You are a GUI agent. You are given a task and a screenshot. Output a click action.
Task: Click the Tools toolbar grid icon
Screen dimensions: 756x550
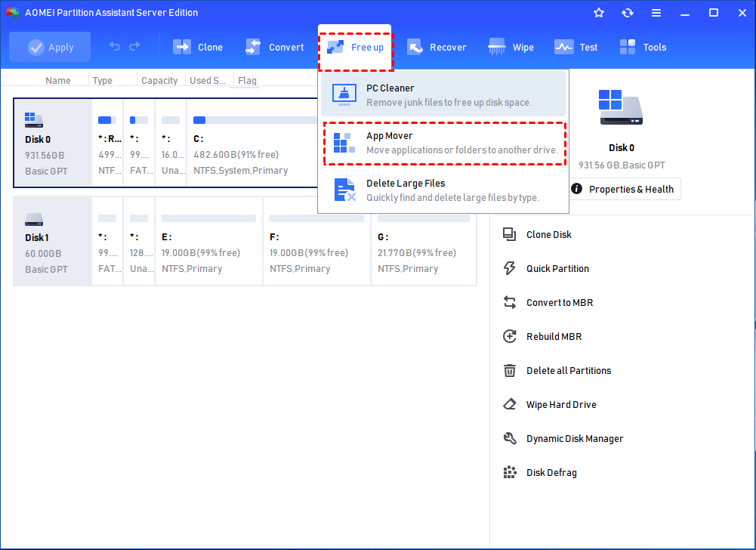point(628,47)
